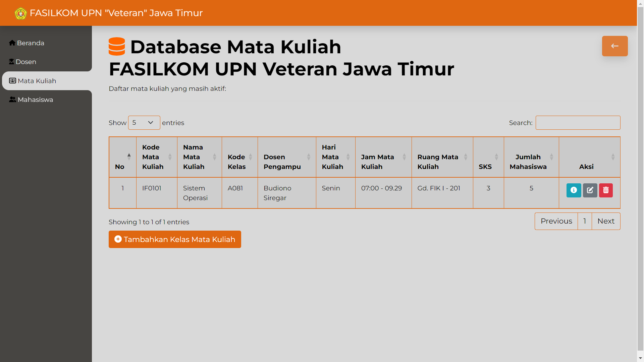644x362 pixels.
Task: Click the vertical scrollbar down arrow
Action: pos(640,358)
